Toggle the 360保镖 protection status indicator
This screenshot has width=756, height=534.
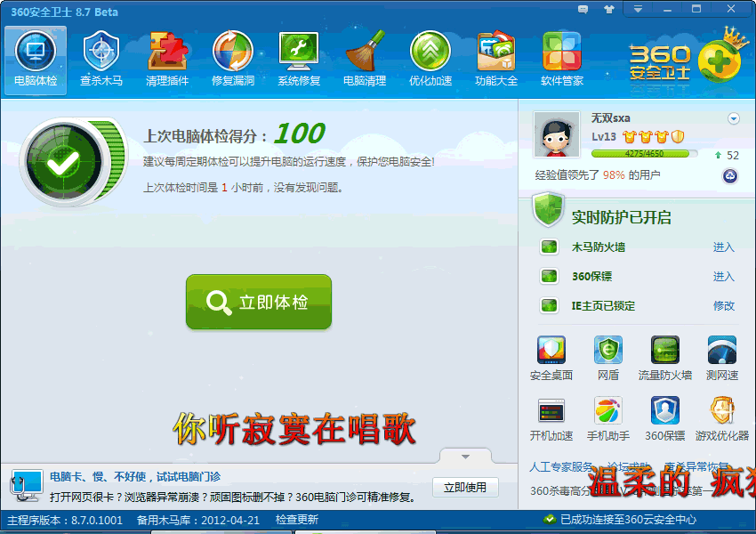click(549, 277)
